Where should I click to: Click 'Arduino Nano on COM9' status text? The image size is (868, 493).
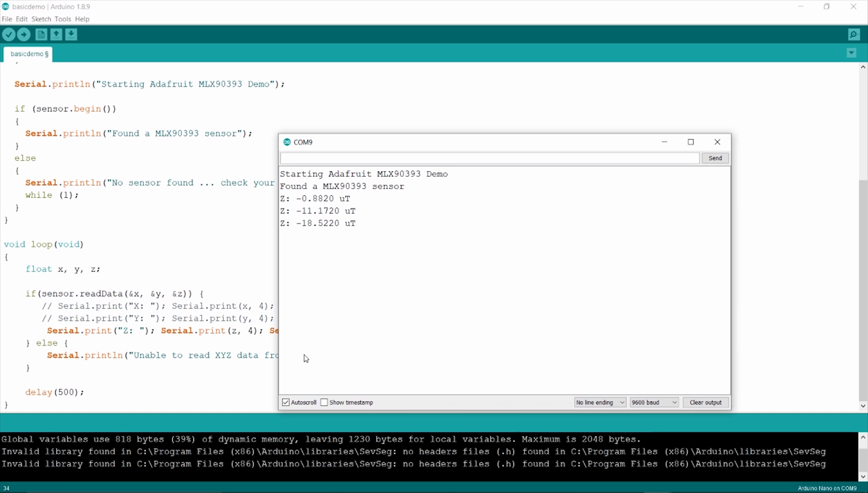tap(827, 488)
